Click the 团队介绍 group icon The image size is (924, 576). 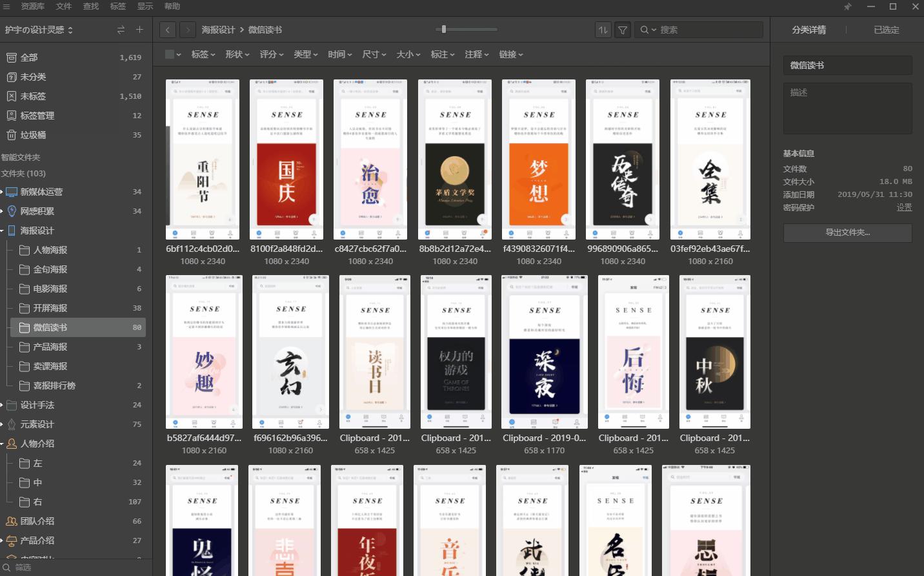pyautogui.click(x=11, y=521)
